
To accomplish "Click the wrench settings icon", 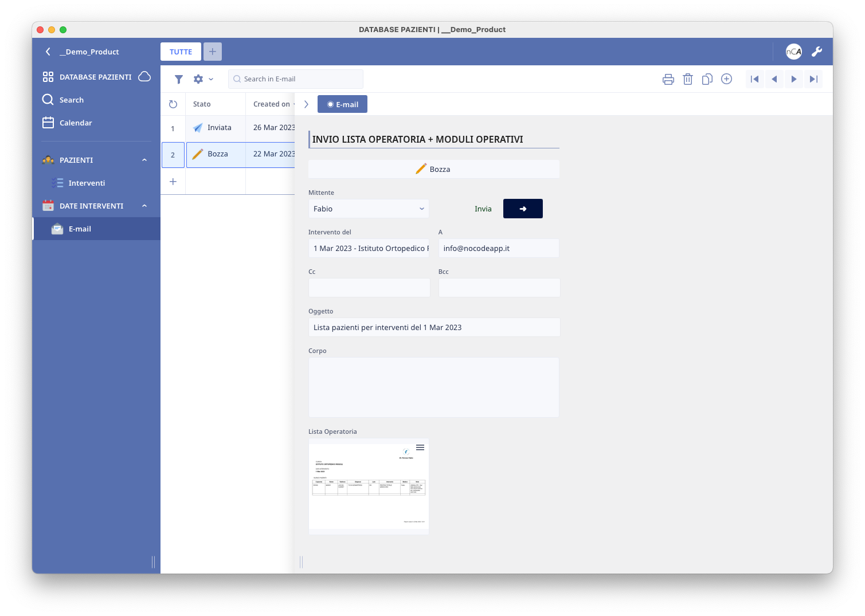I will pyautogui.click(x=817, y=52).
